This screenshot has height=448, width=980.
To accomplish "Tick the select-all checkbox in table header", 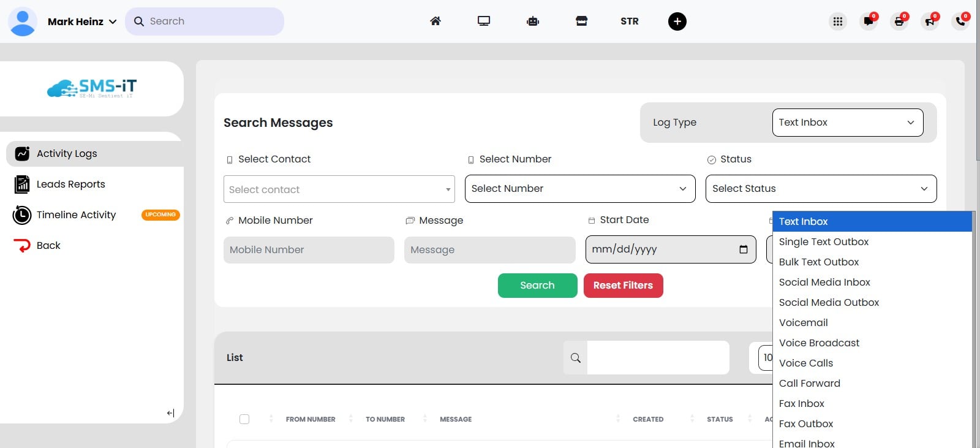I will pos(244,419).
